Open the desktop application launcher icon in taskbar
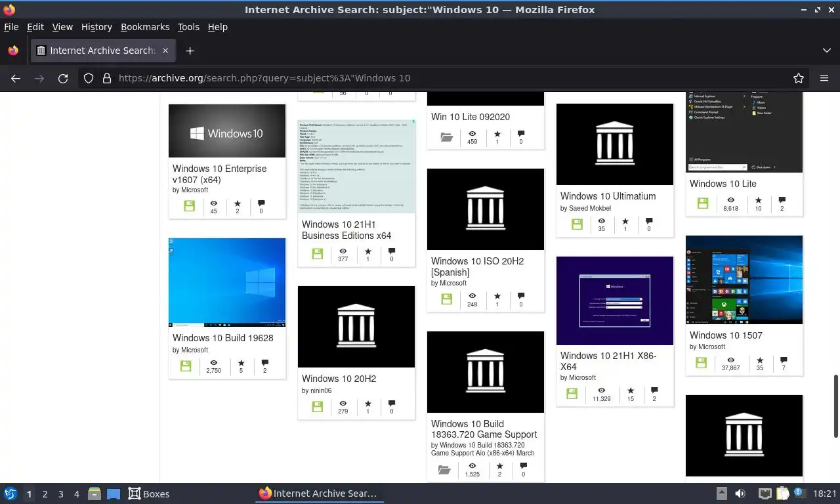The width and height of the screenshot is (840, 504). point(10,493)
